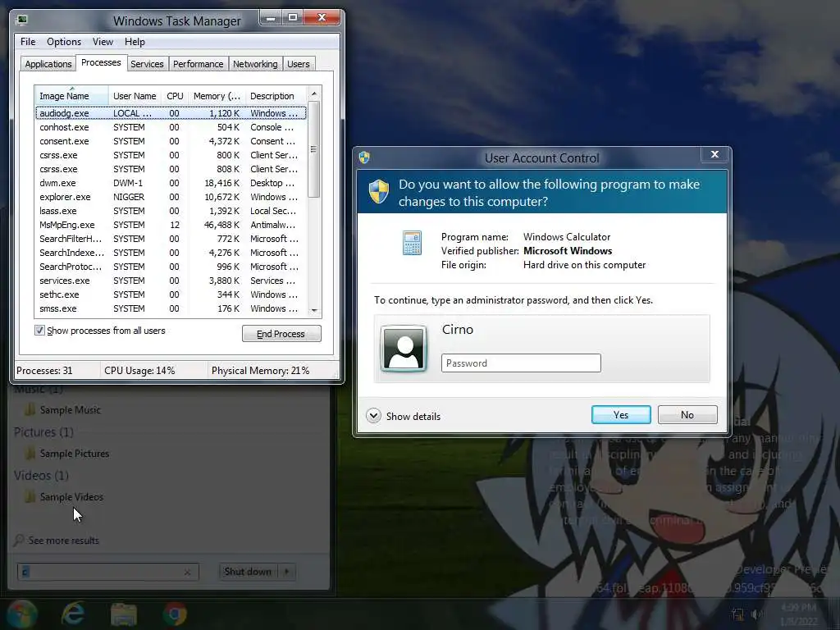
Task: Close the User Account Control dialog
Action: [x=714, y=154]
